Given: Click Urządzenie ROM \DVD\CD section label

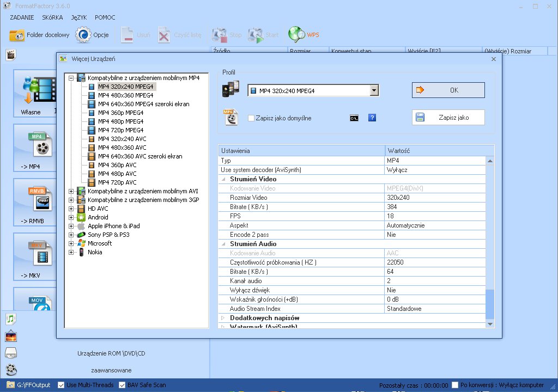Looking at the screenshot, I should (111, 353).
